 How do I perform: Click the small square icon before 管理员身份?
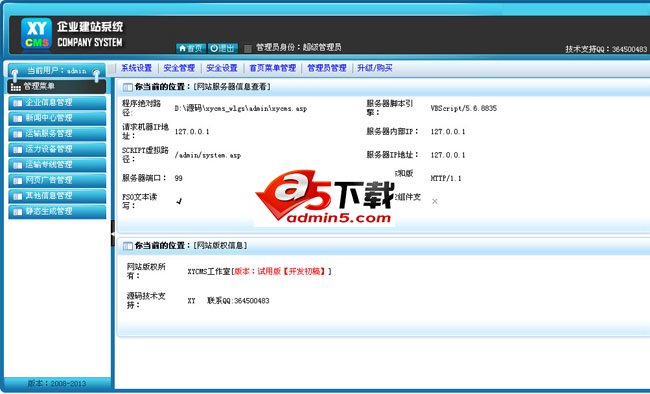(247, 49)
